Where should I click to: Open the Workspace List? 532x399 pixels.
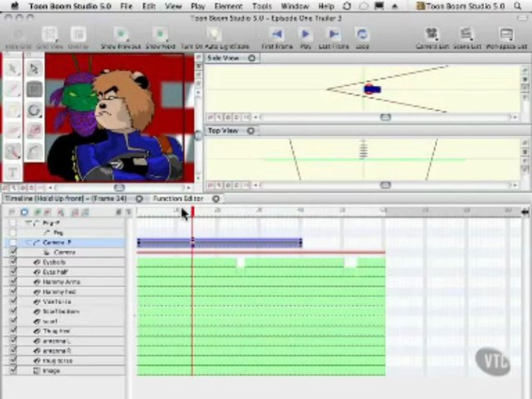[506, 34]
